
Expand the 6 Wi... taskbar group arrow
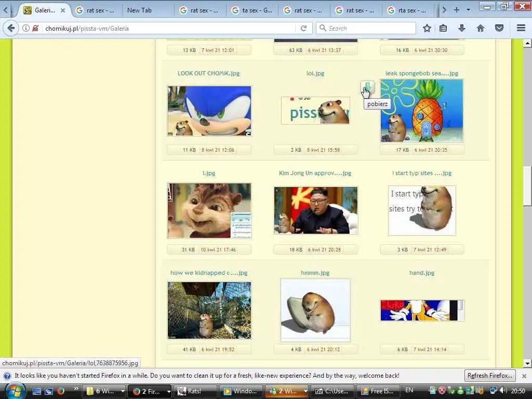pos(123,391)
